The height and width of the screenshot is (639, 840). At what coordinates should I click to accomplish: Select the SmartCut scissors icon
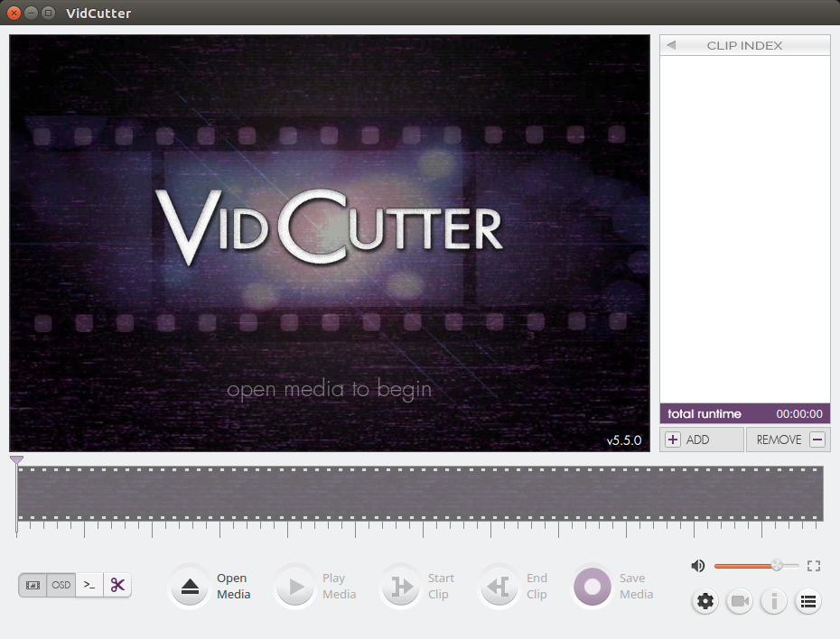[117, 585]
